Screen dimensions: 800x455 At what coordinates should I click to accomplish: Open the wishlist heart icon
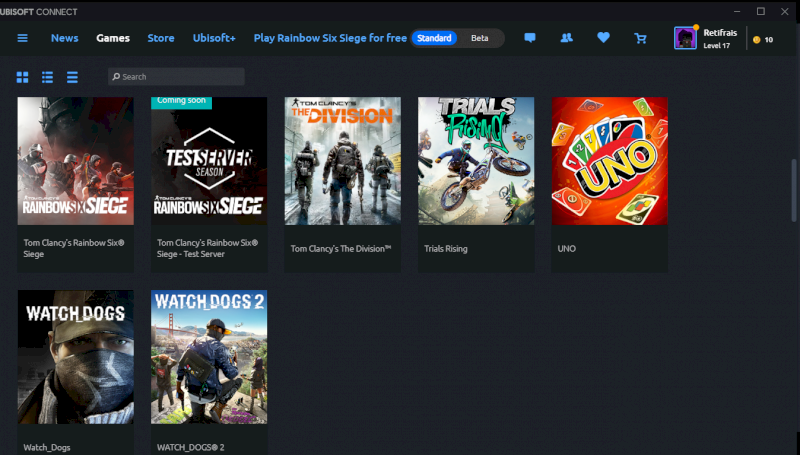coord(603,38)
